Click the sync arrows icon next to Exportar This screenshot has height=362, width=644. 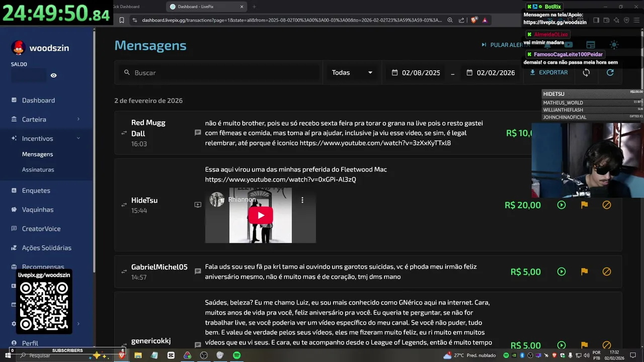586,72
